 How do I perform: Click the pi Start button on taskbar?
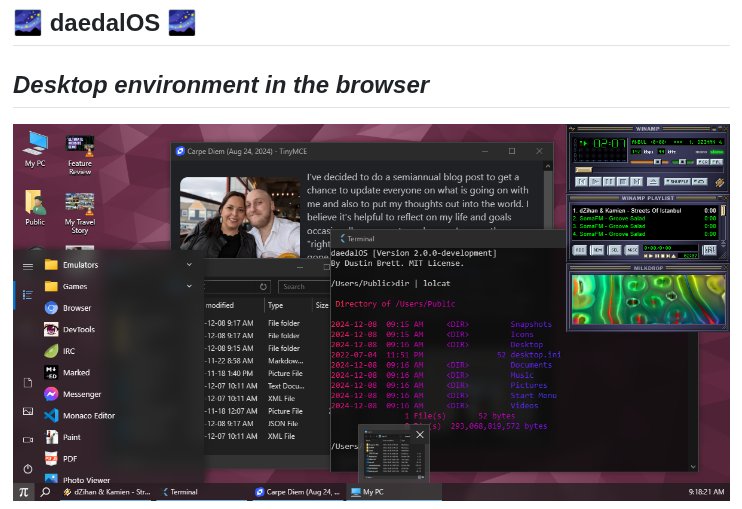24,492
